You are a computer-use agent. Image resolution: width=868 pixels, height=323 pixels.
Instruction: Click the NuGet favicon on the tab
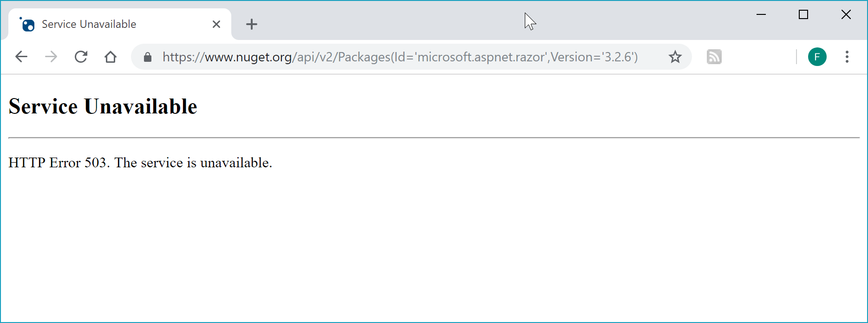pos(27,24)
